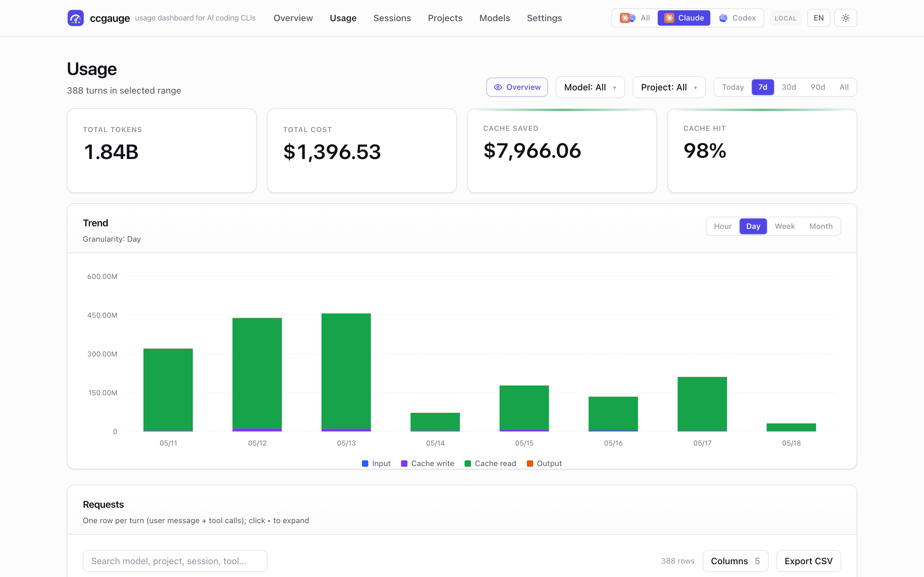Screen dimensions: 924x577
Task: Click the eye icon on Overview button
Action: (x=498, y=88)
